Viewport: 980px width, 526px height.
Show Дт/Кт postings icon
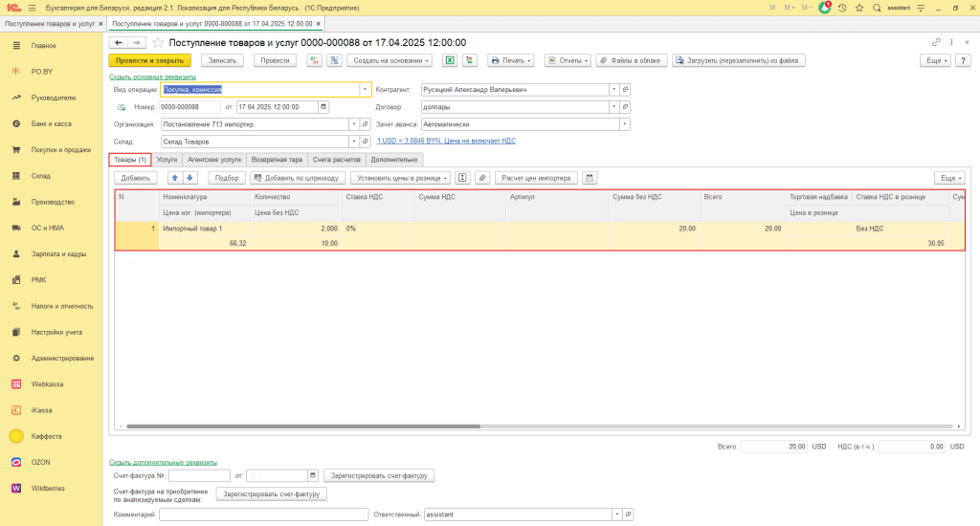[314, 60]
